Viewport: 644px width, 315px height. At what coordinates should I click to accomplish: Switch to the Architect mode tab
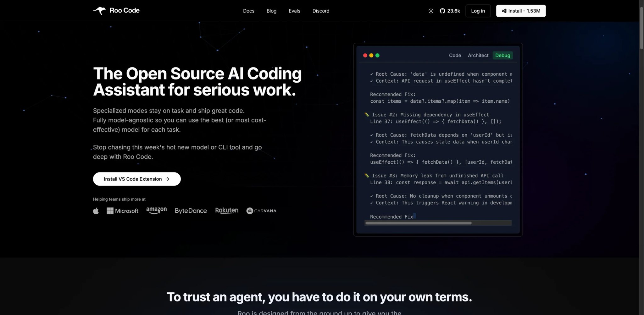[478, 56]
